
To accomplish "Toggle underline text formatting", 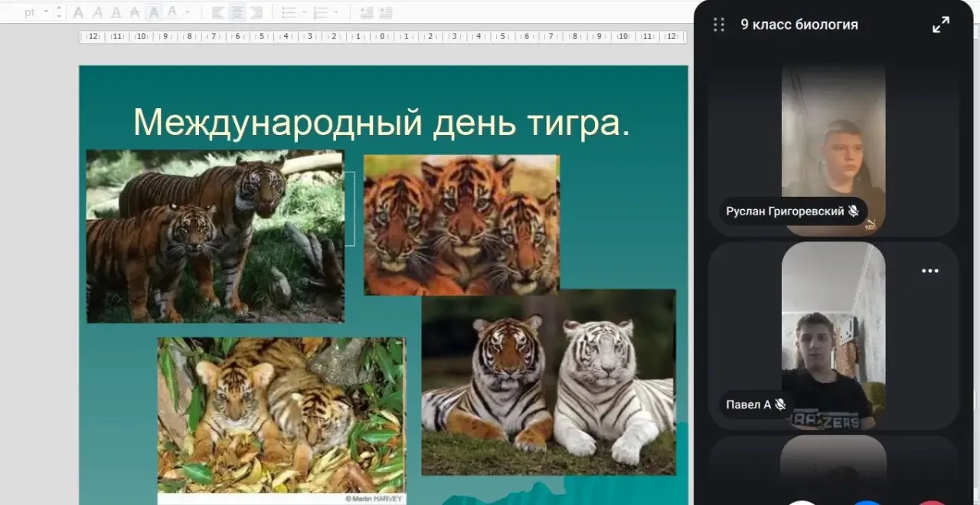I will pyautogui.click(x=116, y=12).
